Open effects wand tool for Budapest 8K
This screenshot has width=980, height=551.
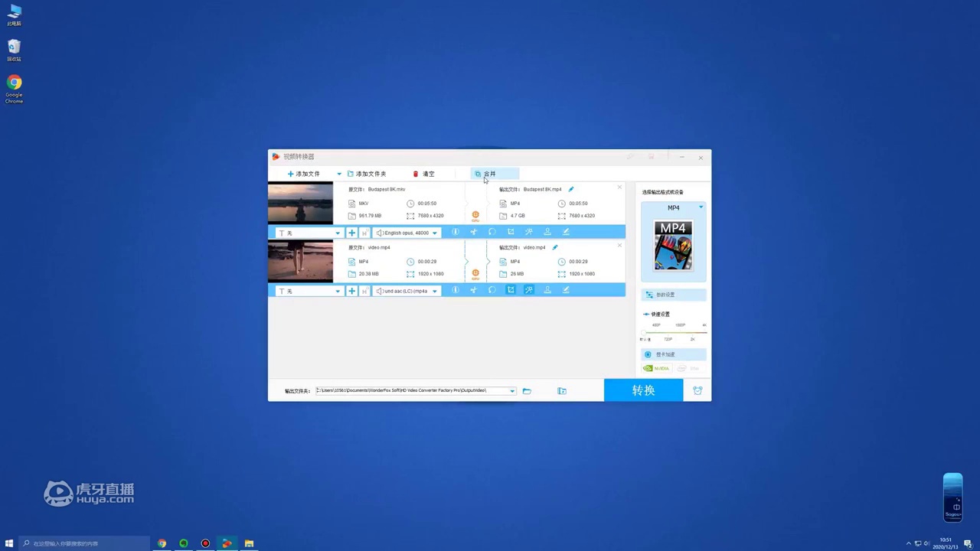(529, 232)
